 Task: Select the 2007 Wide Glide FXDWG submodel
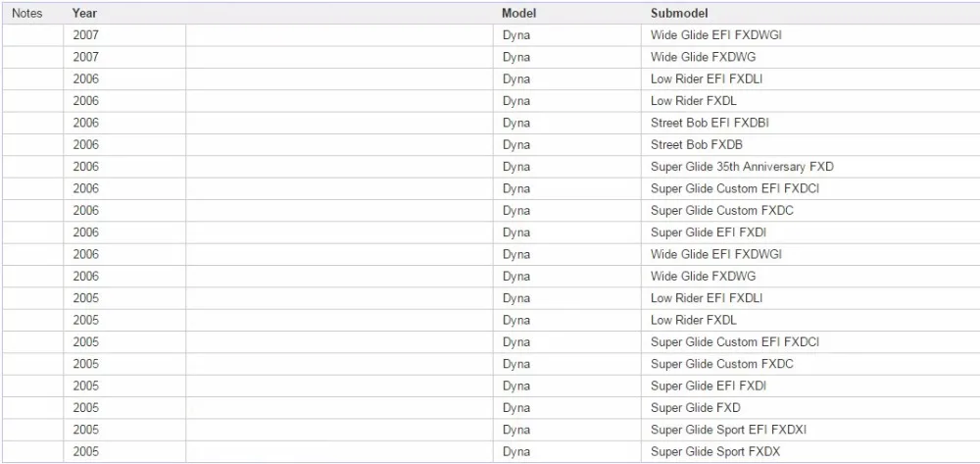point(703,57)
